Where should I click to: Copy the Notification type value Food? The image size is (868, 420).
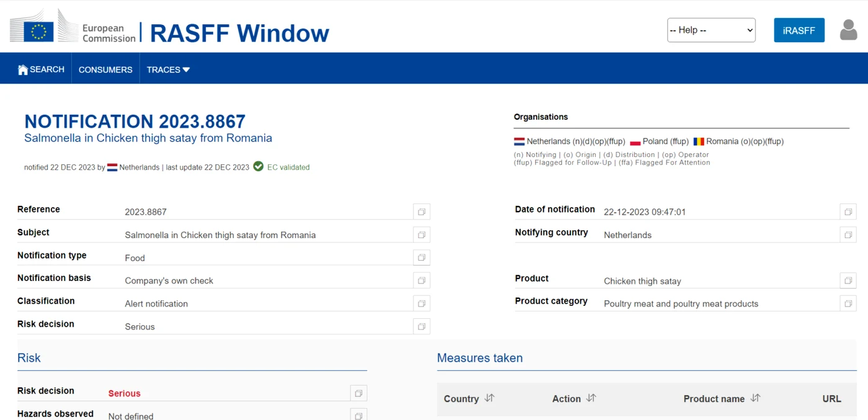[x=422, y=257]
